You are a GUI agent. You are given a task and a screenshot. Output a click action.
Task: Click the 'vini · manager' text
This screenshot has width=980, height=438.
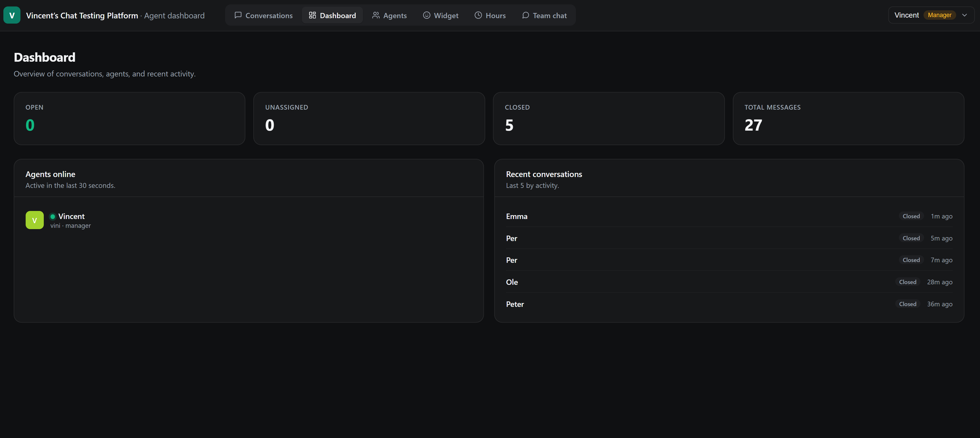point(71,226)
